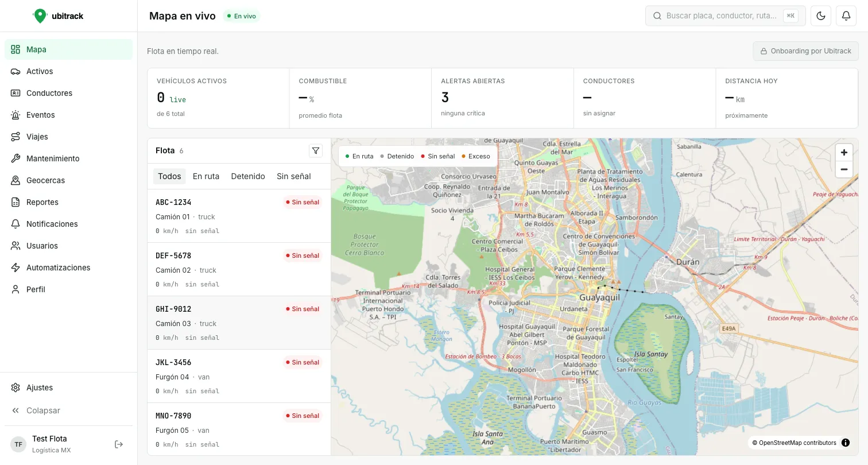Zoom out the map with minus button
Image resolution: width=868 pixels, height=465 pixels.
point(844,169)
